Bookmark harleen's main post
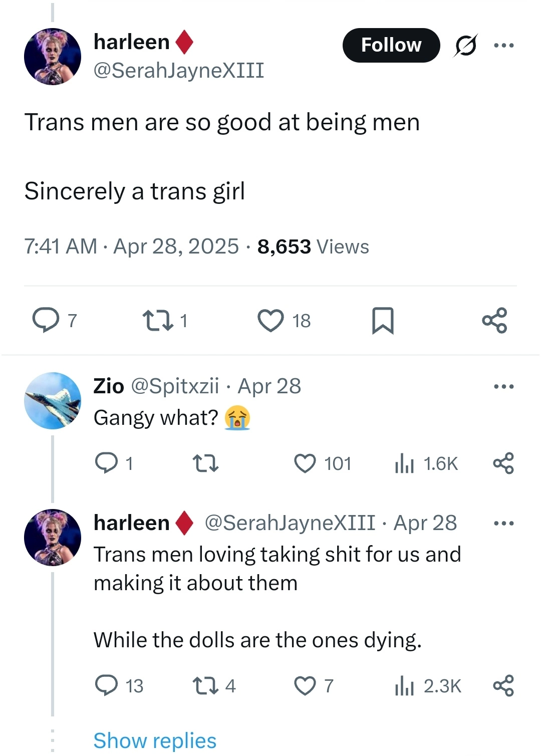This screenshot has width=541, height=756. point(383,321)
